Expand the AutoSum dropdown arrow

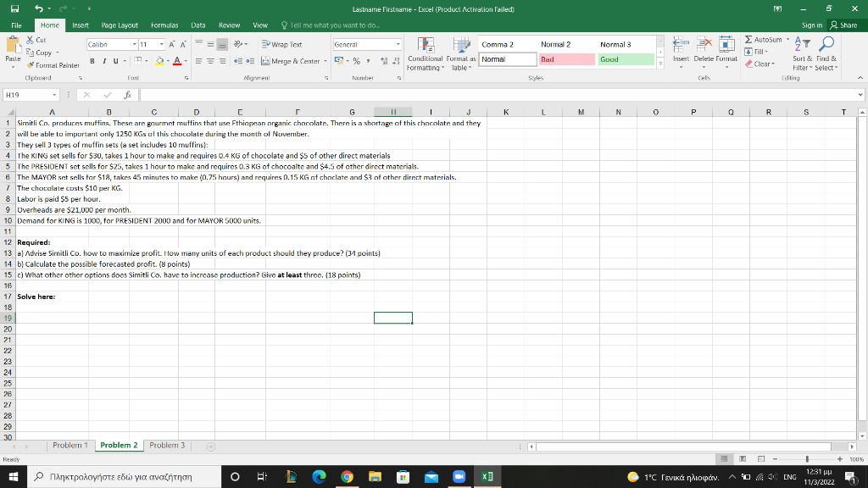[x=787, y=40]
